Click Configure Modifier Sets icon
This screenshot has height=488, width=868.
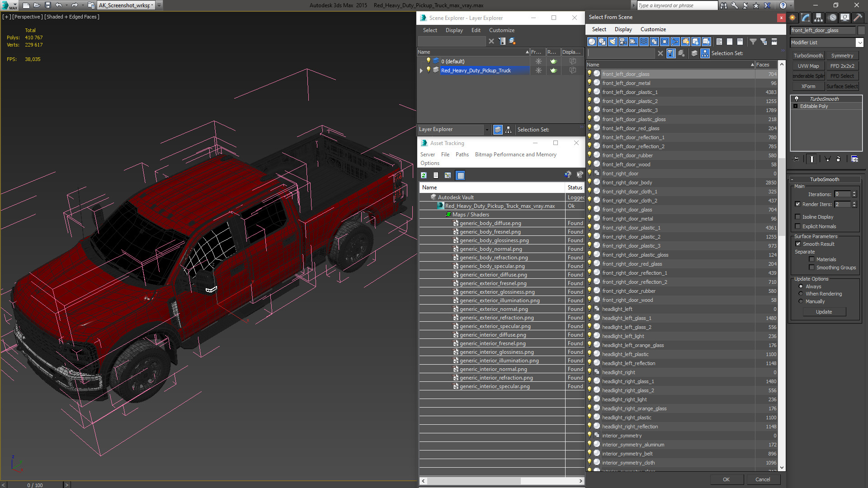coord(854,159)
